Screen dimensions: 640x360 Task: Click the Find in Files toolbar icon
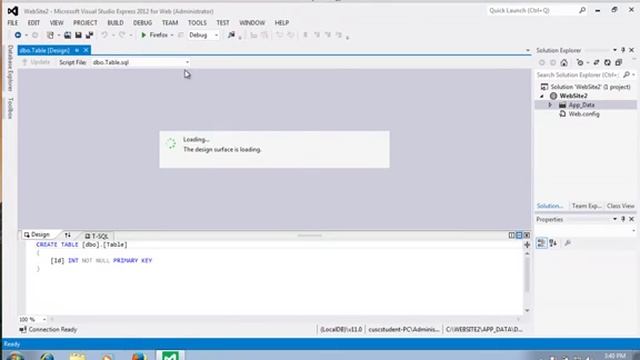click(231, 35)
